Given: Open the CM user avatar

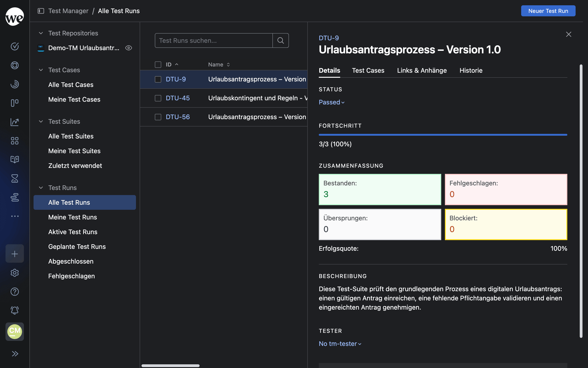Looking at the screenshot, I should pos(14,331).
